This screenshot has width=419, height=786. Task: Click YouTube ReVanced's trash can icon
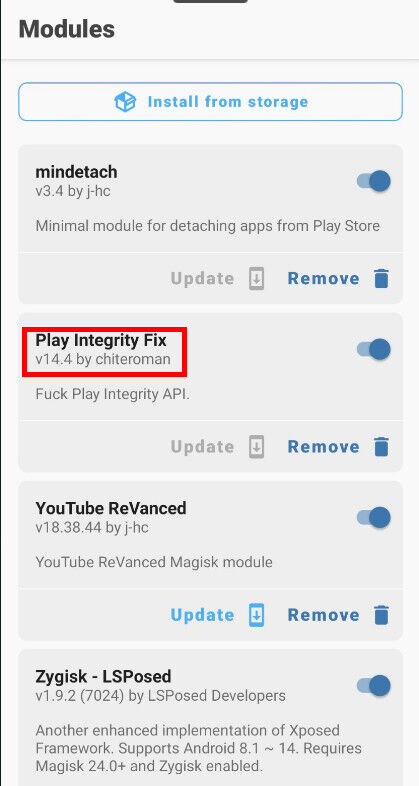381,615
